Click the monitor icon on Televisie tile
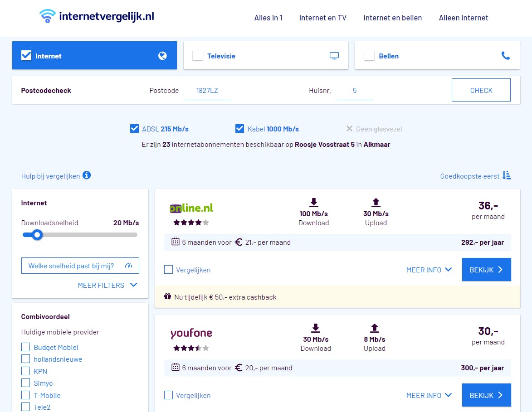The height and width of the screenshot is (412, 532). click(334, 56)
